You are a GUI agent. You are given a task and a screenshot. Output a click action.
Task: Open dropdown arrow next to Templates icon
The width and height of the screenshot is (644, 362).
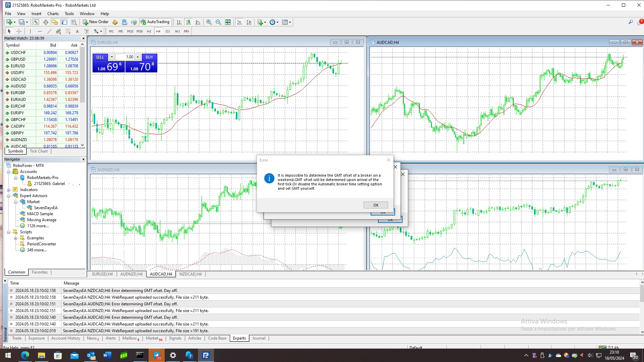pos(290,22)
